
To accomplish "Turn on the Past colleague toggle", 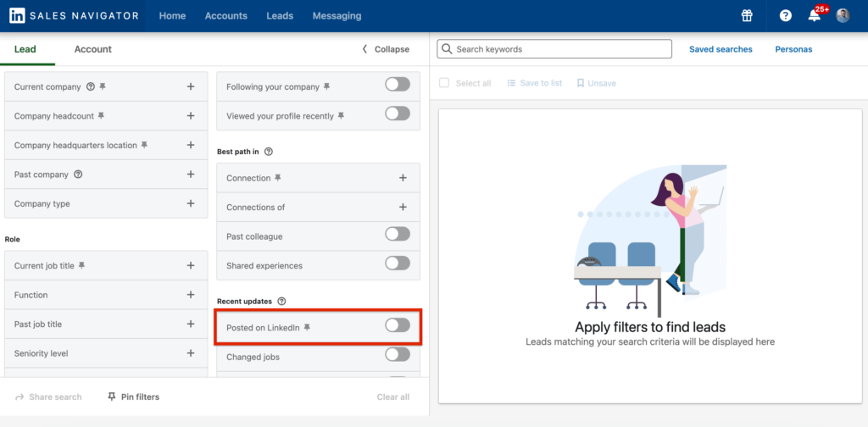I will pyautogui.click(x=397, y=234).
